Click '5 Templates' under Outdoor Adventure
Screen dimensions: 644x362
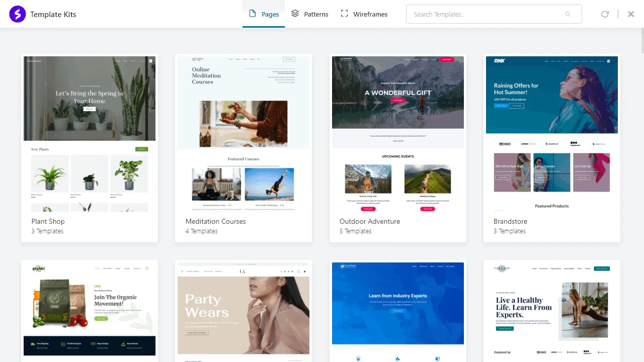coord(356,231)
